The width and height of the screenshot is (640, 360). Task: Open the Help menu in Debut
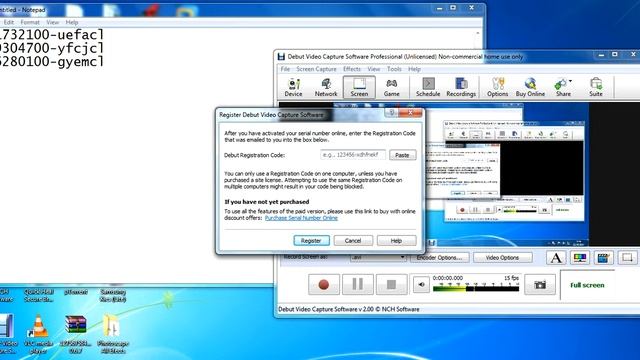tap(414, 69)
